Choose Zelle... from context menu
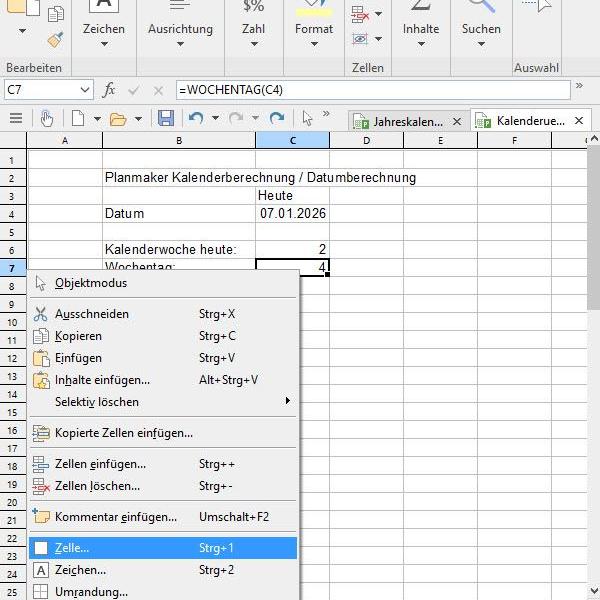This screenshot has height=600, width=600. (x=72, y=548)
